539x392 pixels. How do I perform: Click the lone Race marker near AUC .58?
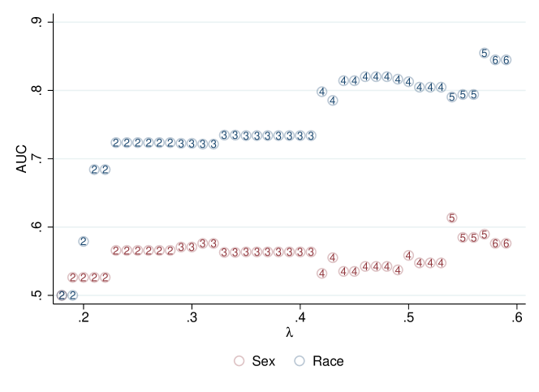coord(83,241)
